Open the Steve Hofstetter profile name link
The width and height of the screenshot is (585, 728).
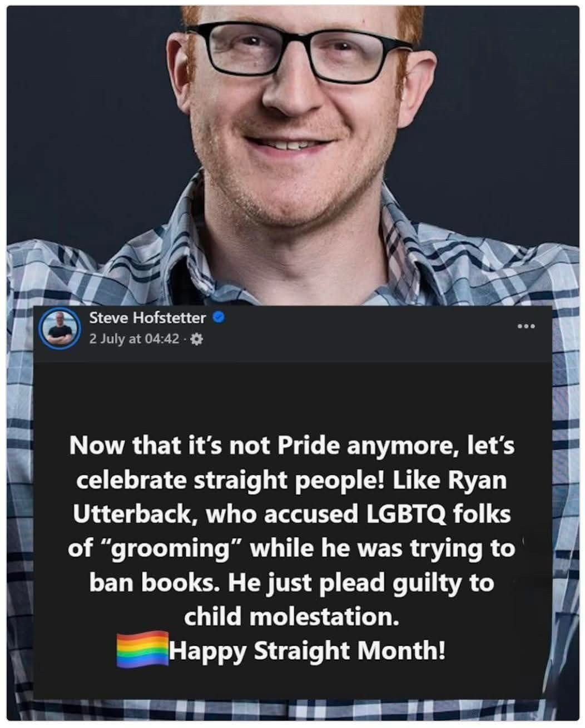point(147,318)
